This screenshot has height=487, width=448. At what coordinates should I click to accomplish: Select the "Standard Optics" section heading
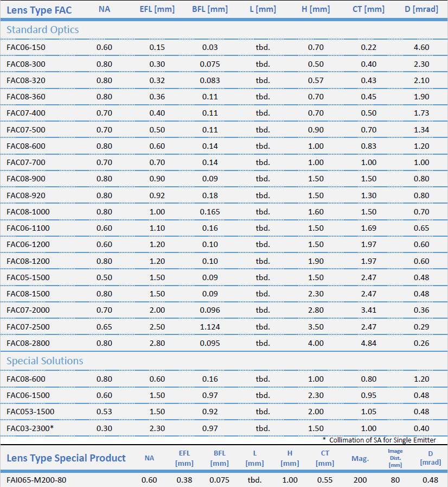42,30
